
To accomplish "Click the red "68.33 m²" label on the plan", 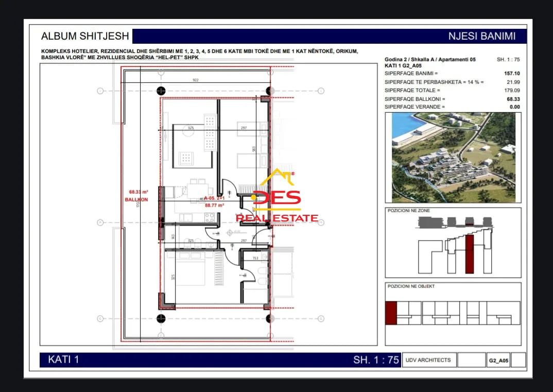I will coord(139,192).
